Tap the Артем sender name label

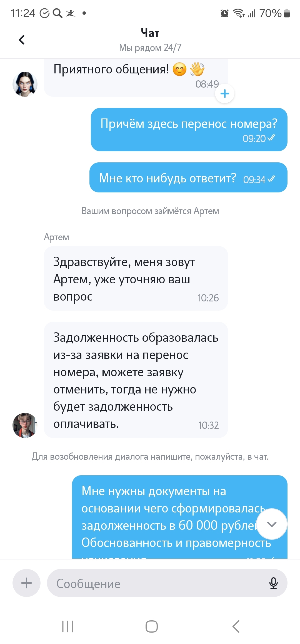56,237
